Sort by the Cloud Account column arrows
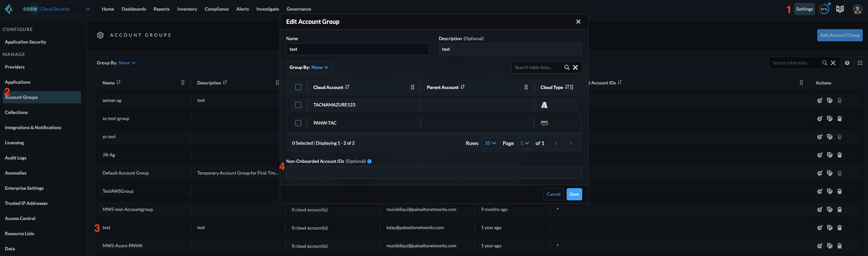The width and height of the screenshot is (868, 256). [347, 87]
